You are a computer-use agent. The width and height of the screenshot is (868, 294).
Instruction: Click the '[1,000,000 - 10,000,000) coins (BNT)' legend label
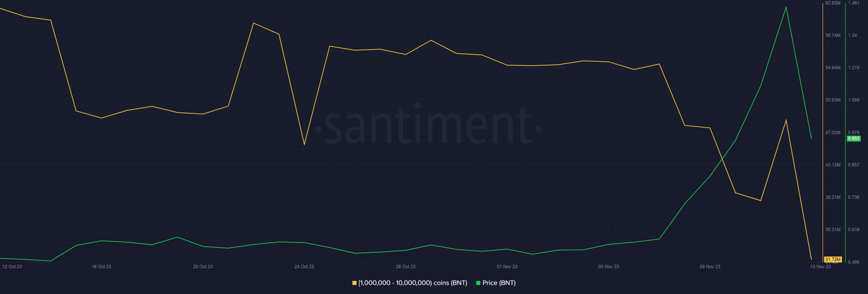pyautogui.click(x=413, y=283)
